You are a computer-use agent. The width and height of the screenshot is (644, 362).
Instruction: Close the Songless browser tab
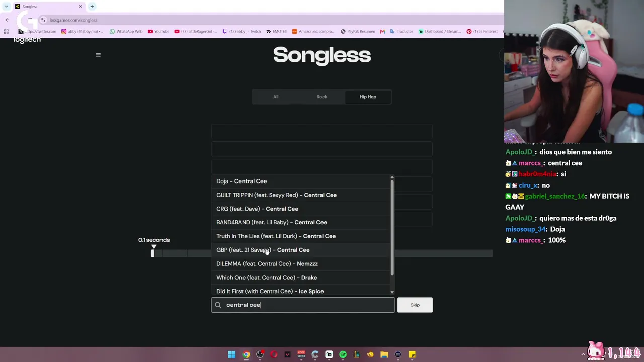pyautogui.click(x=80, y=6)
